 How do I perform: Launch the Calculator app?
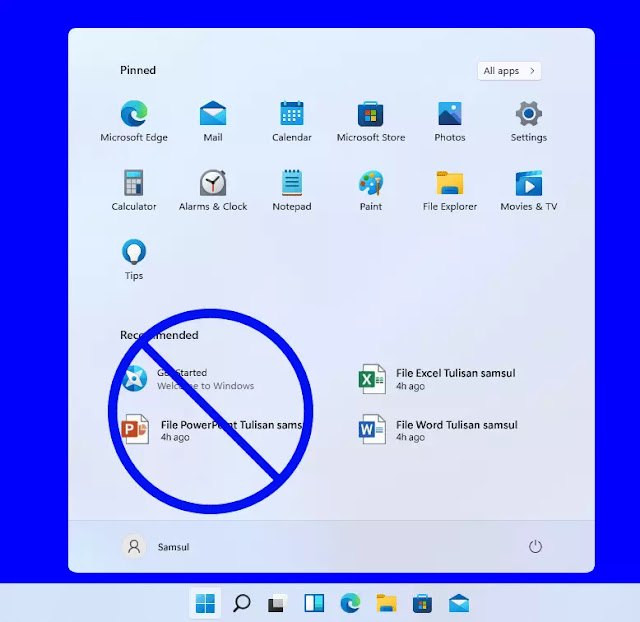[x=134, y=190]
